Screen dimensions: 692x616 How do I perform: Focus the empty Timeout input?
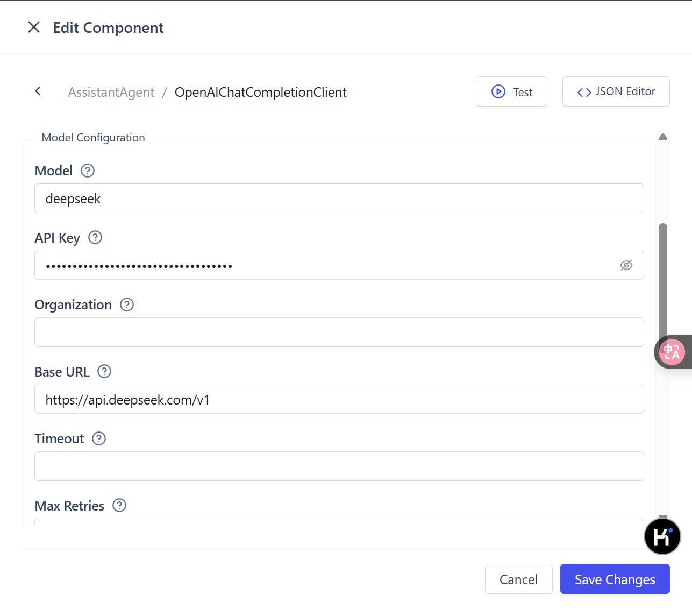pos(339,466)
